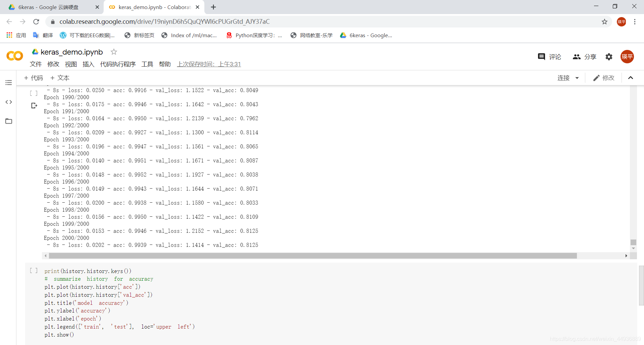This screenshot has width=644, height=345.
Task: Expand the Connect dropdown arrow
Action: pyautogui.click(x=577, y=78)
